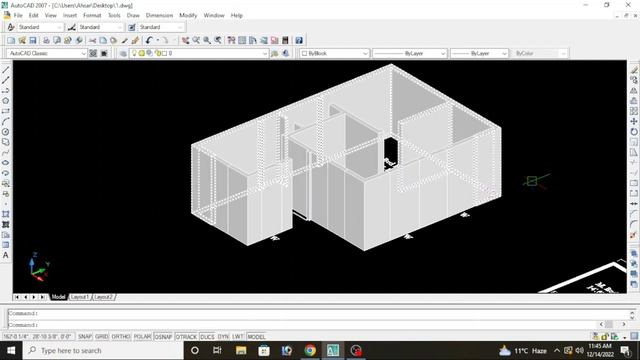Click the Erase tool in Modify toolbar
Viewport: 640px width, 360px height.
click(x=633, y=70)
